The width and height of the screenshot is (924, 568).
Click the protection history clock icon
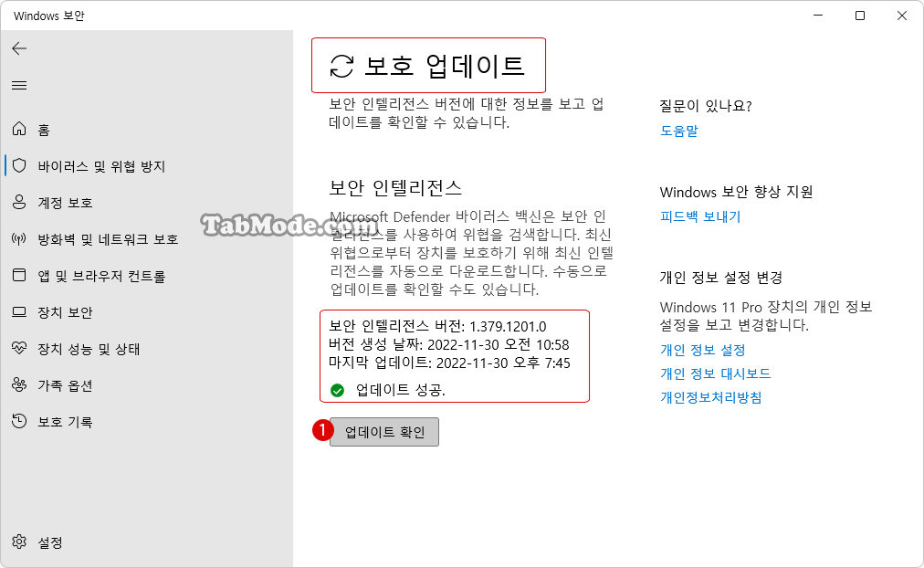[x=19, y=421]
